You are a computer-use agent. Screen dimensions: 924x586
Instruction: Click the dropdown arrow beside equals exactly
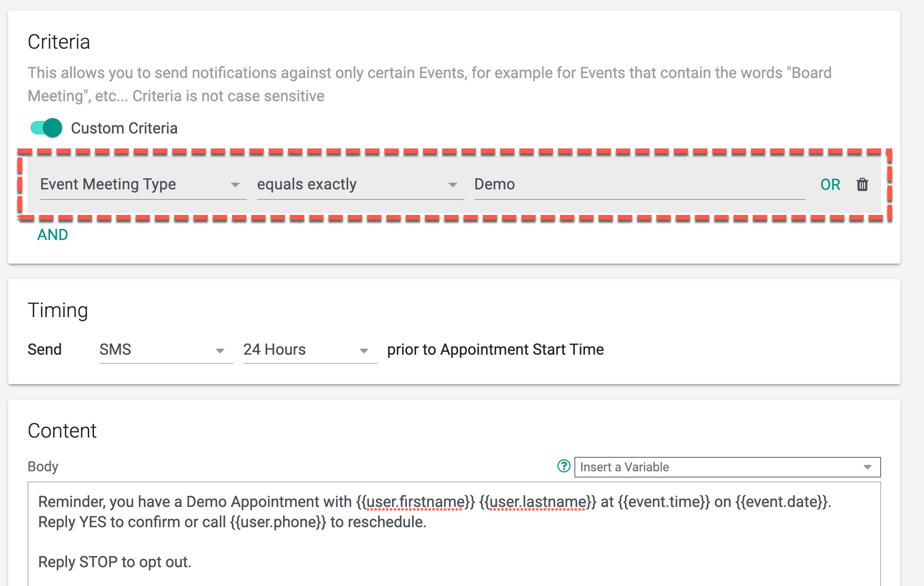452,185
